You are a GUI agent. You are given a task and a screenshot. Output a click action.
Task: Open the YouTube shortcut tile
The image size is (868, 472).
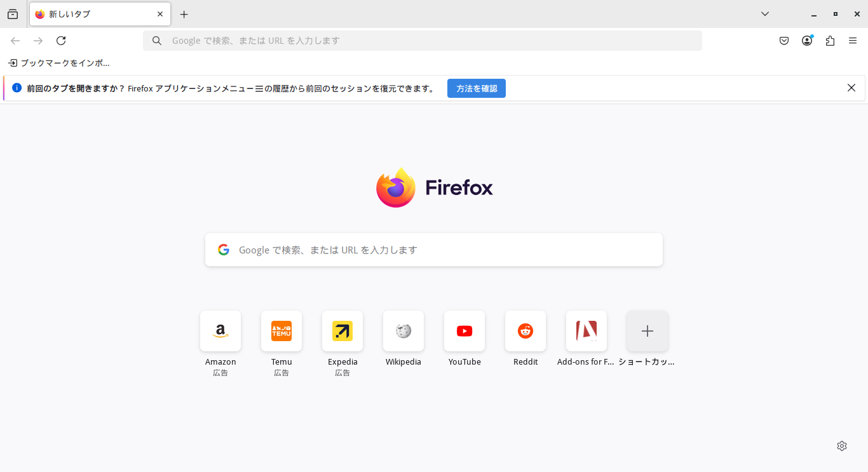[x=465, y=331]
